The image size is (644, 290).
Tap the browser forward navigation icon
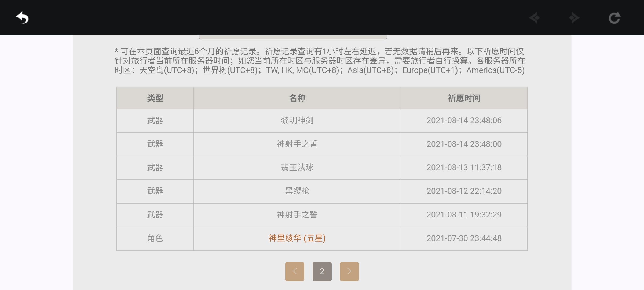pyautogui.click(x=574, y=18)
